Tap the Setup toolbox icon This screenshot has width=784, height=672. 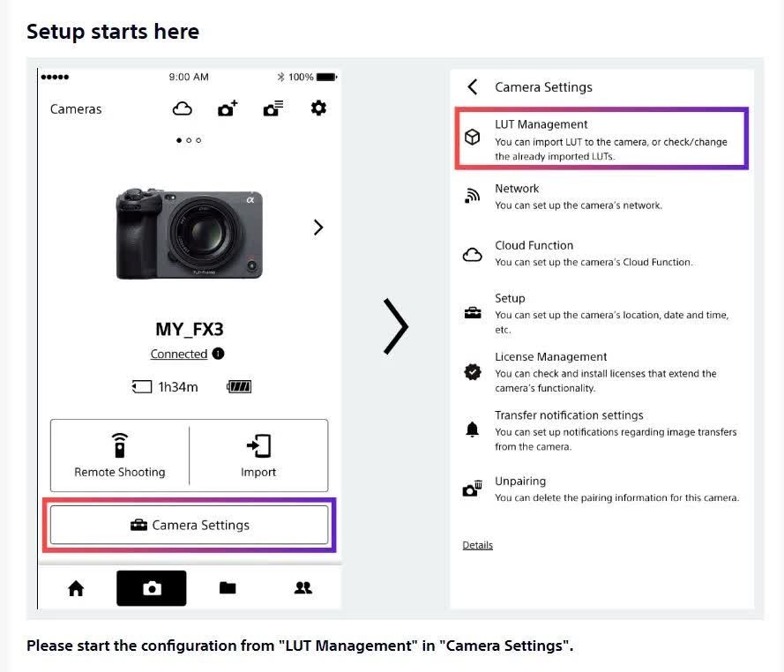click(x=473, y=313)
